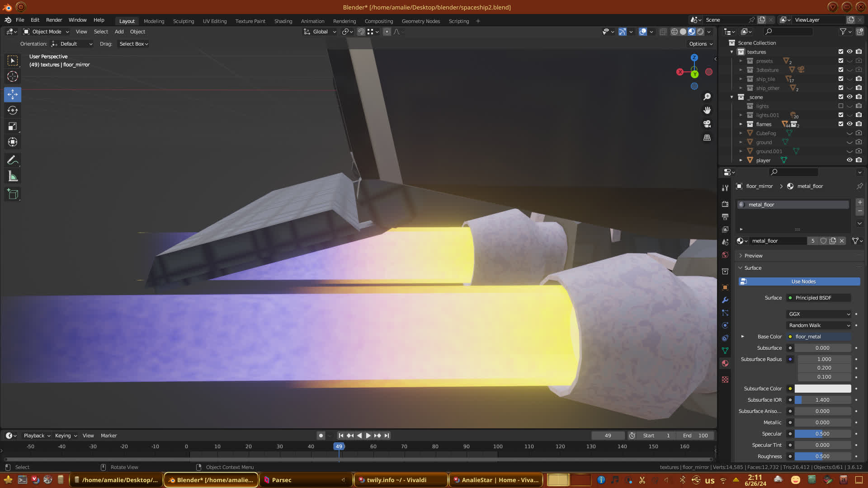Open the Object Mode dropdown
This screenshot has width=868, height=488.
[46, 32]
